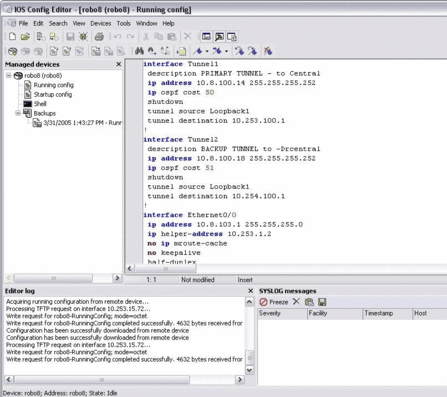
Task: Open the Search menu
Action: tap(58, 23)
